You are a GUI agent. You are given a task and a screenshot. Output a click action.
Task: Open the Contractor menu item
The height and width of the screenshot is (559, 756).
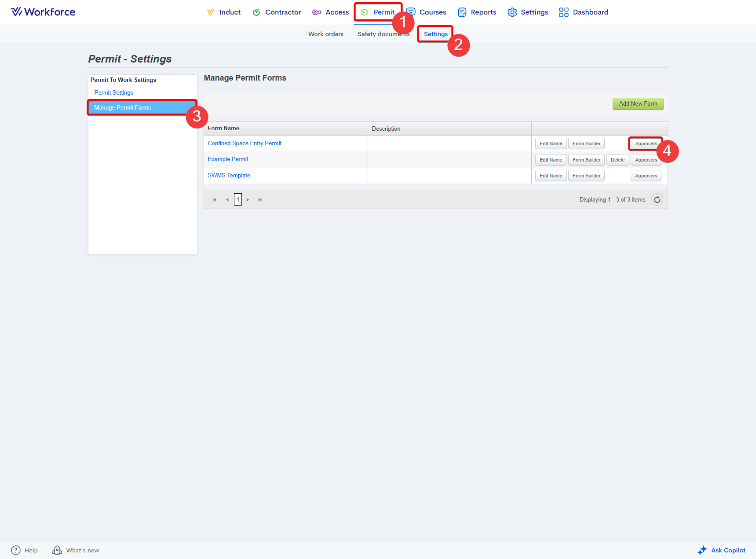tap(277, 12)
